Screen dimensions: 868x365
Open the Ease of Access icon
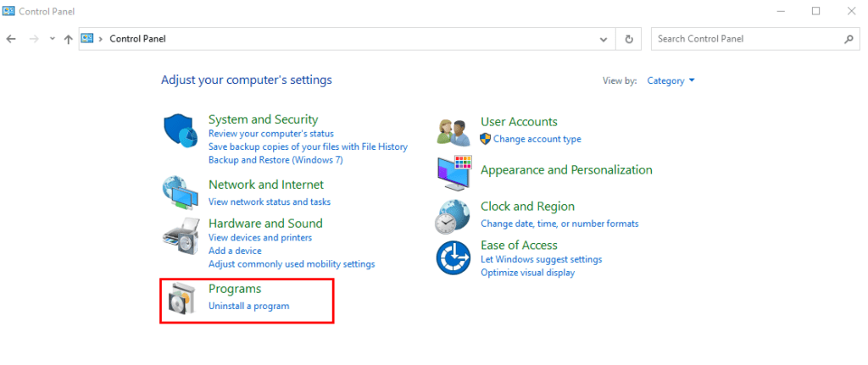[x=453, y=257]
